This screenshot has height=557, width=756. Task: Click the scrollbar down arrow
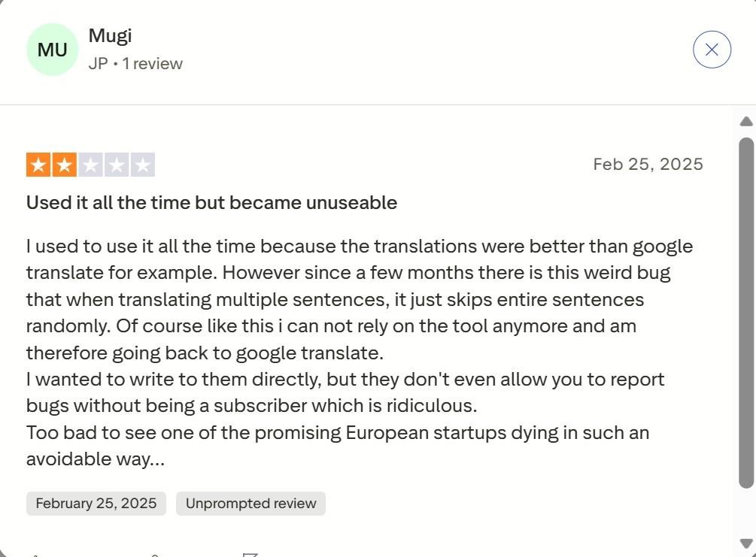(745, 543)
